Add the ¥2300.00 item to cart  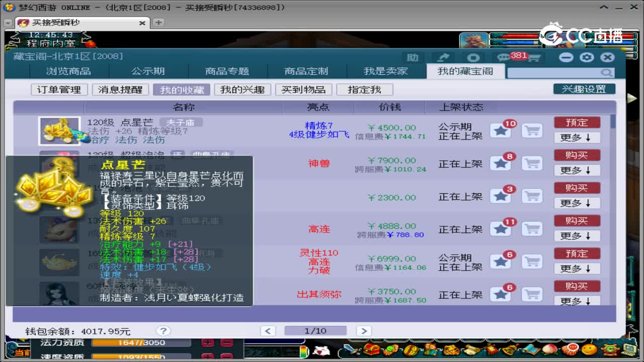[532, 196]
